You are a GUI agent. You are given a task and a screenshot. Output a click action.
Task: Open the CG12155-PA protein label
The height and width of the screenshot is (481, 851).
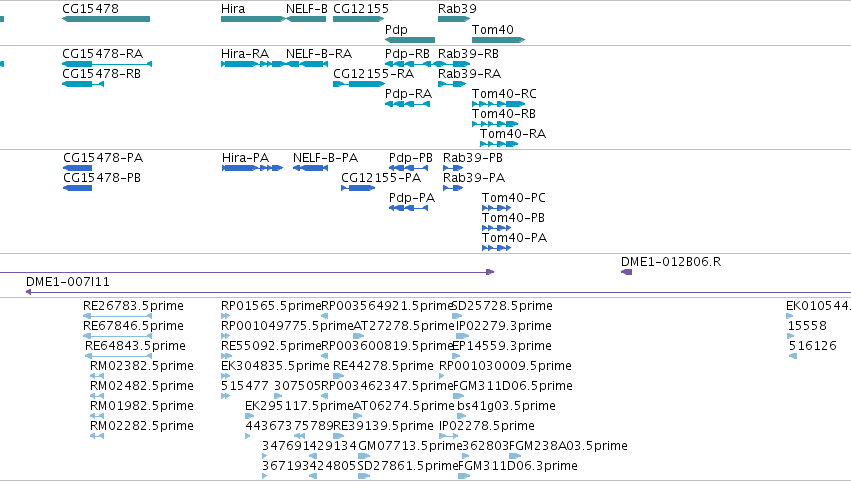click(x=381, y=178)
